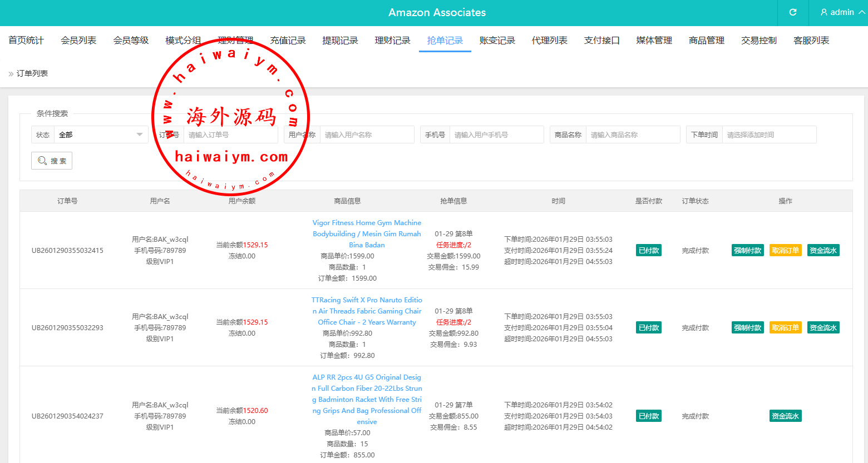Open the 会员列表 menu item
This screenshot has height=463, width=868.
tap(78, 41)
